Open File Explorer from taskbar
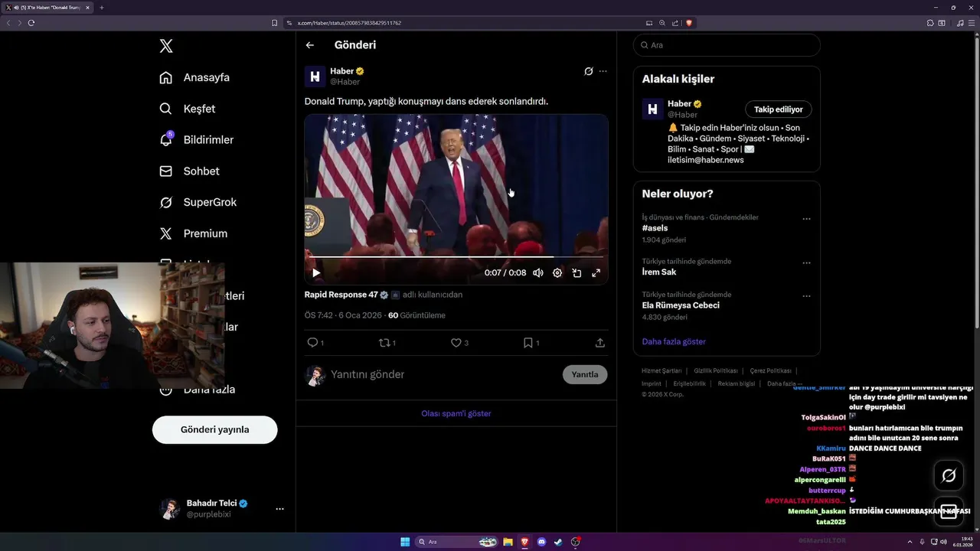The height and width of the screenshot is (551, 980). (x=508, y=542)
